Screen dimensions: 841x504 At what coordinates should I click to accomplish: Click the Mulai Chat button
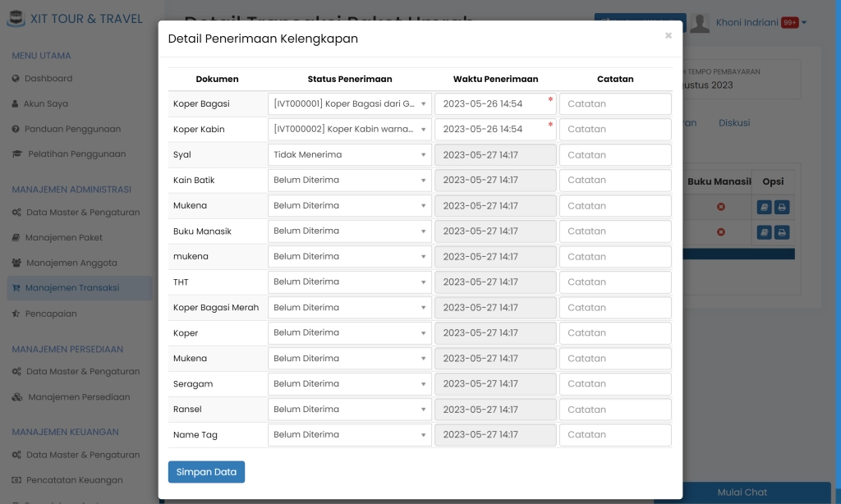[742, 493]
